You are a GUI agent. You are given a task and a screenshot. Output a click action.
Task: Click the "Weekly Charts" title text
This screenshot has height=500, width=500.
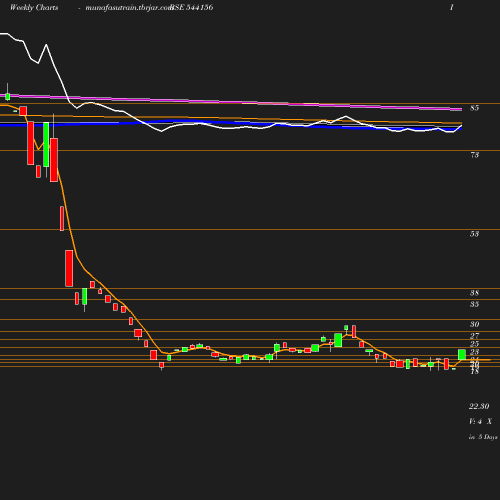click(34, 8)
